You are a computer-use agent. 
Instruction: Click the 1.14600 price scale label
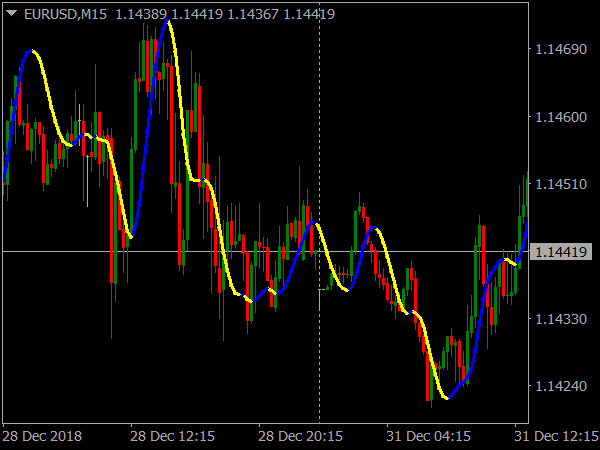click(561, 117)
